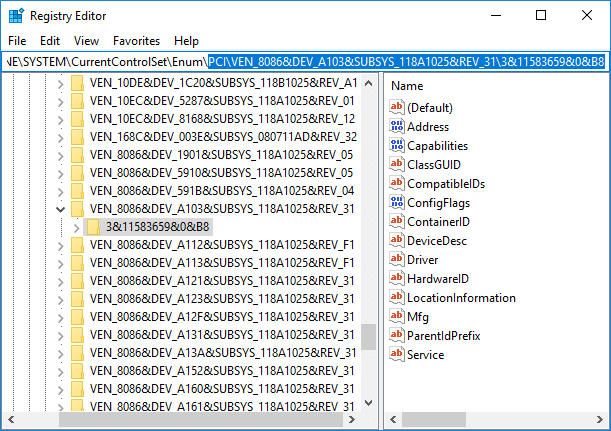Click folder icon of VEN_8086&DEV_A103 key
The image size is (611, 431).
coord(77,209)
